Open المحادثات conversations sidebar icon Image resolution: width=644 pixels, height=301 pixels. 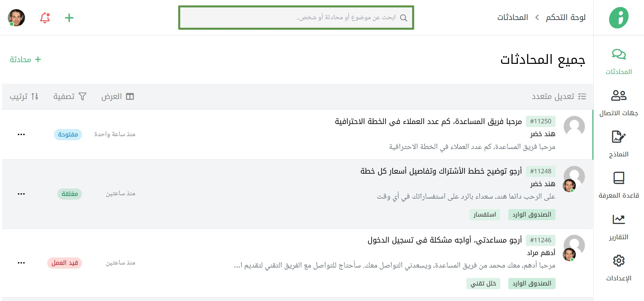[x=619, y=54]
